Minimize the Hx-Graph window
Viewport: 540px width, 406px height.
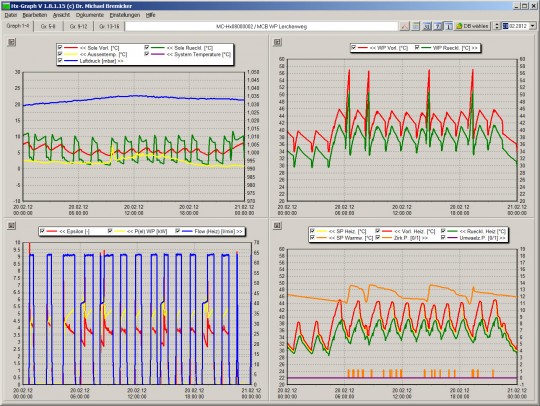pos(517,6)
